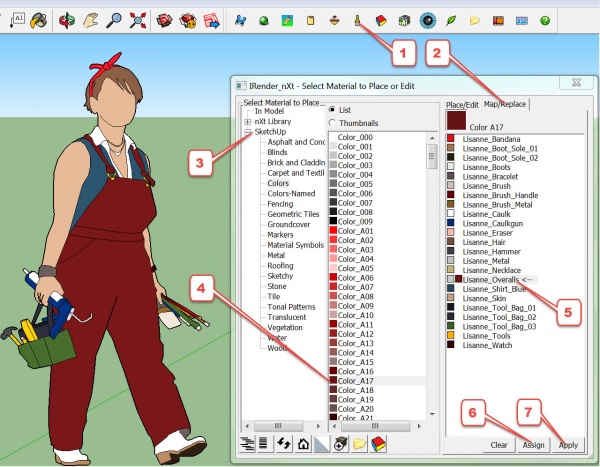Click the Pan hand tool
600x467 pixels.
pyautogui.click(x=90, y=19)
